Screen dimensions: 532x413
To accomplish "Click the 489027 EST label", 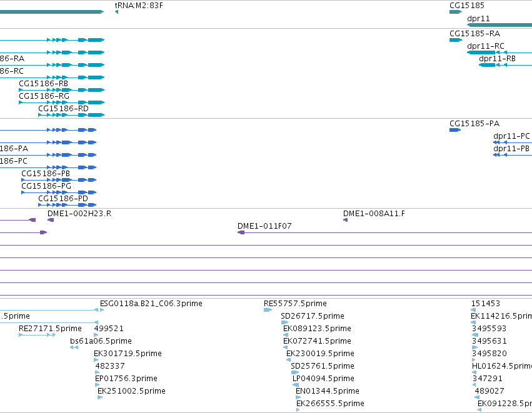I will 489,391.
